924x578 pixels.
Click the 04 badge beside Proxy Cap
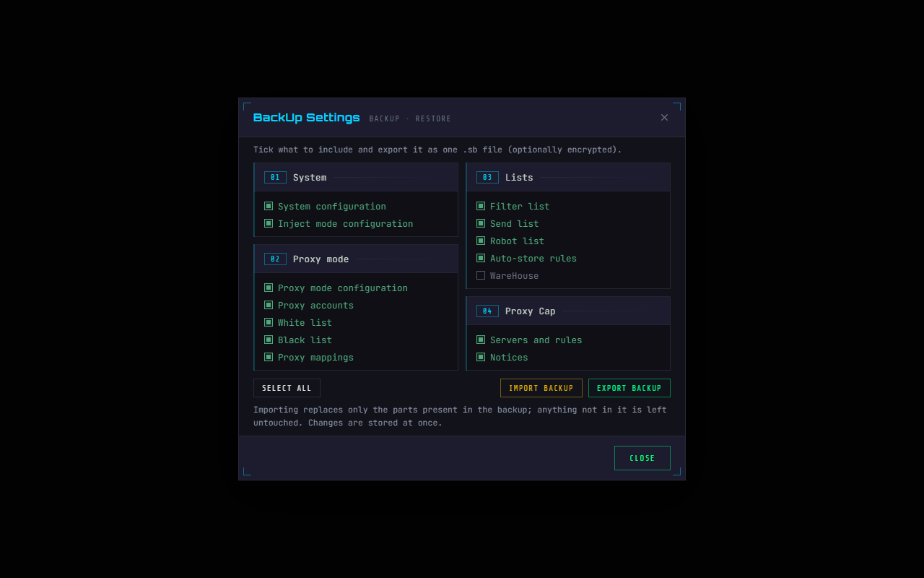click(x=487, y=311)
